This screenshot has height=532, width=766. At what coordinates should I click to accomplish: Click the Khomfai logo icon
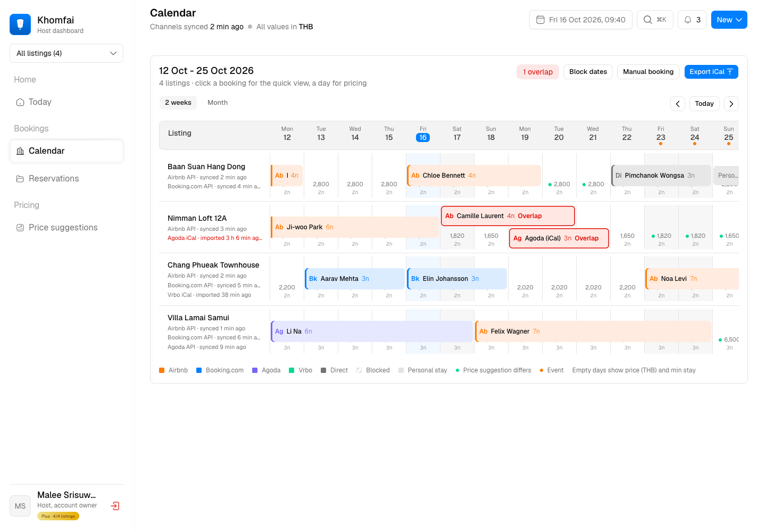point(20,24)
